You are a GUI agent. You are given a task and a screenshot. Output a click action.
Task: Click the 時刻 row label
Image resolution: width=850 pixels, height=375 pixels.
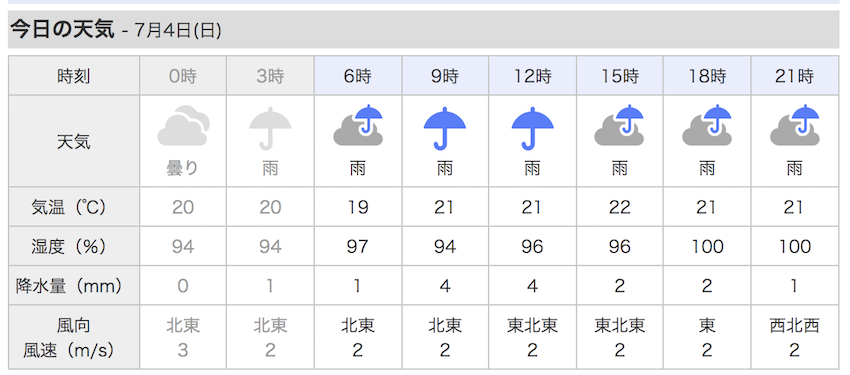[74, 76]
